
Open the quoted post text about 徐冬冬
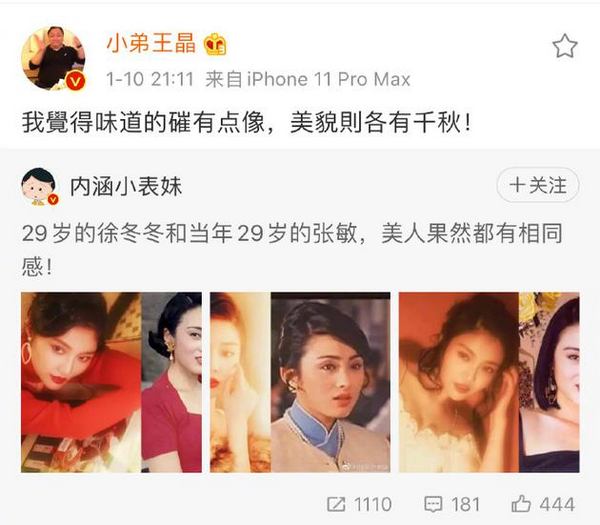pyautogui.click(x=292, y=250)
